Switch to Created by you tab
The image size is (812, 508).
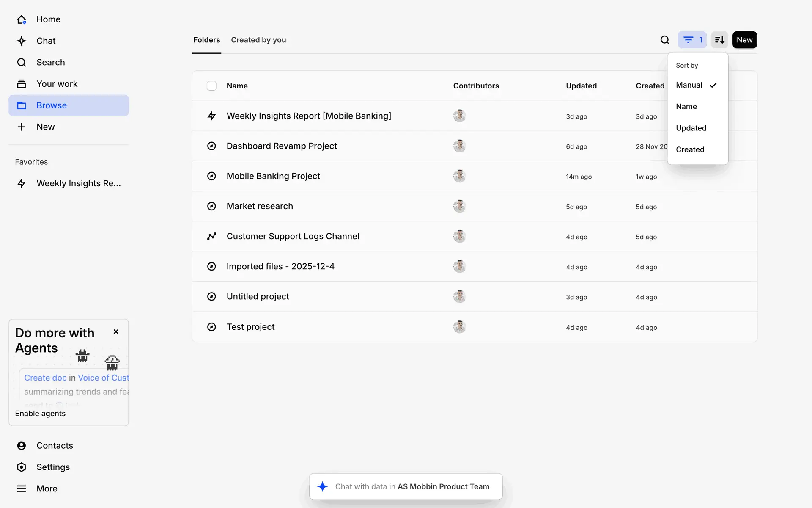click(x=258, y=40)
